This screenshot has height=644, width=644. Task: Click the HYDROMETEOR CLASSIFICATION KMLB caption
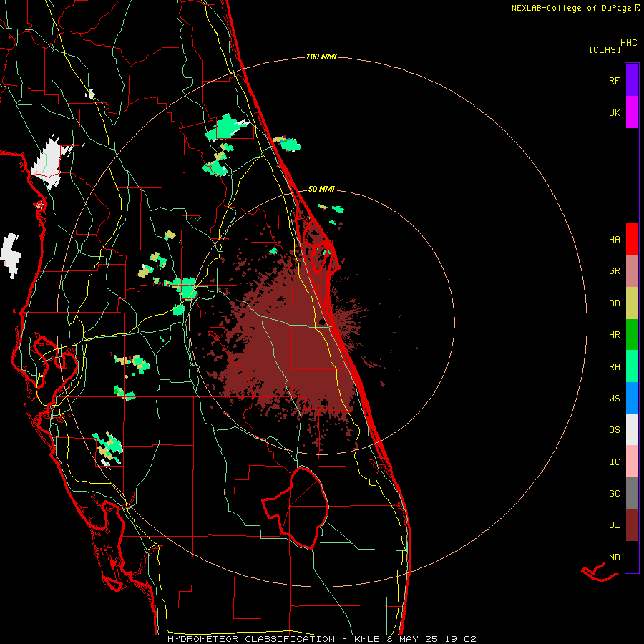(x=321, y=639)
